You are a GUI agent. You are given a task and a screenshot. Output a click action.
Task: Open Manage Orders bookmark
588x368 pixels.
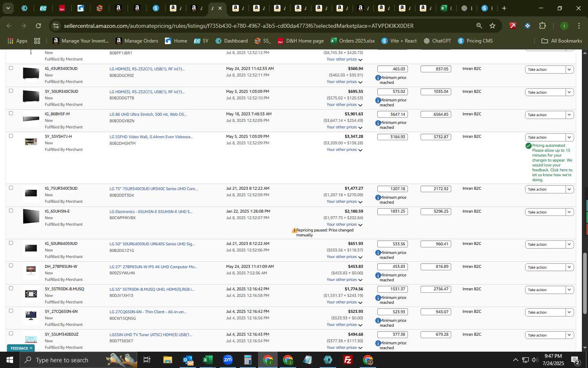click(137, 41)
